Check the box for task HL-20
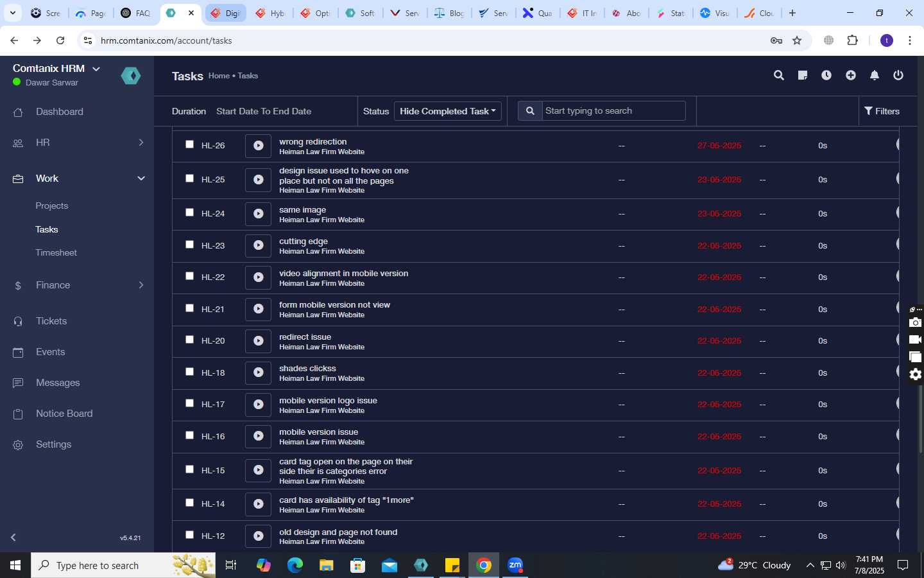This screenshot has height=578, width=924. 189,340
